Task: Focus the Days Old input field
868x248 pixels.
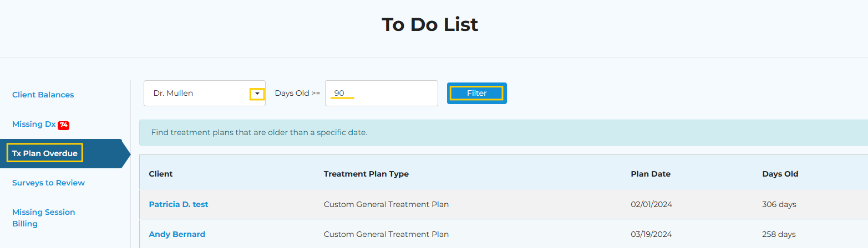Action: click(x=382, y=93)
